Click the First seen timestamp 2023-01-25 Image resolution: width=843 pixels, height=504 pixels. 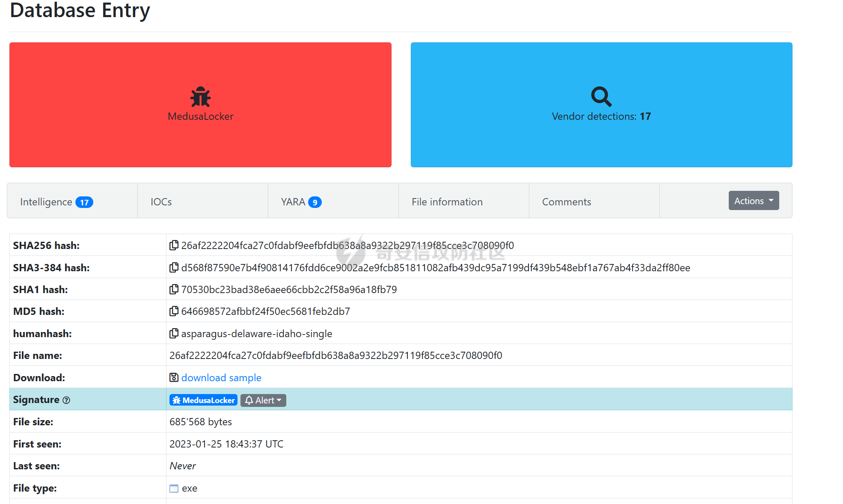[226, 444]
